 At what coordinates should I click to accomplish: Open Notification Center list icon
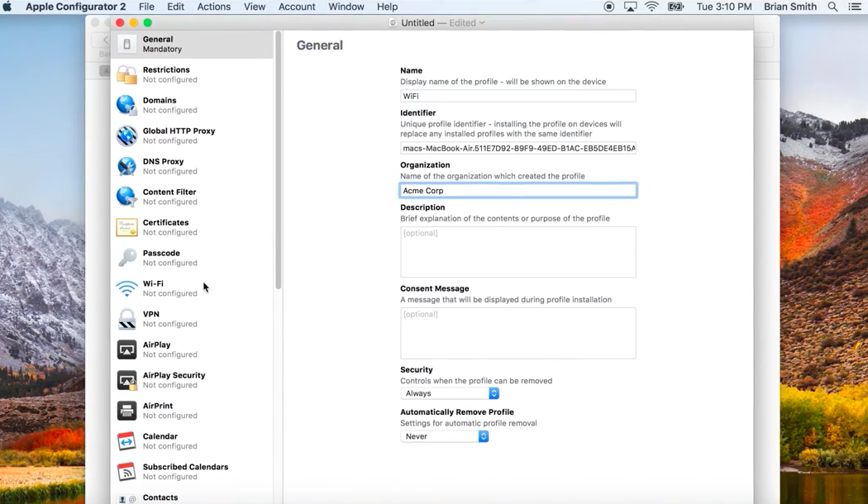point(855,7)
